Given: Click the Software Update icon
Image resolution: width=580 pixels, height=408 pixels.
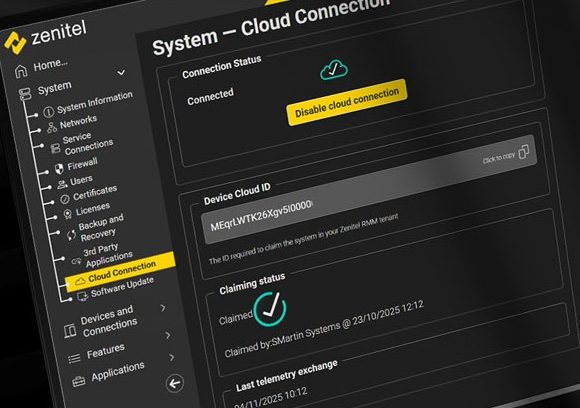Looking at the screenshot, I should point(82,296).
